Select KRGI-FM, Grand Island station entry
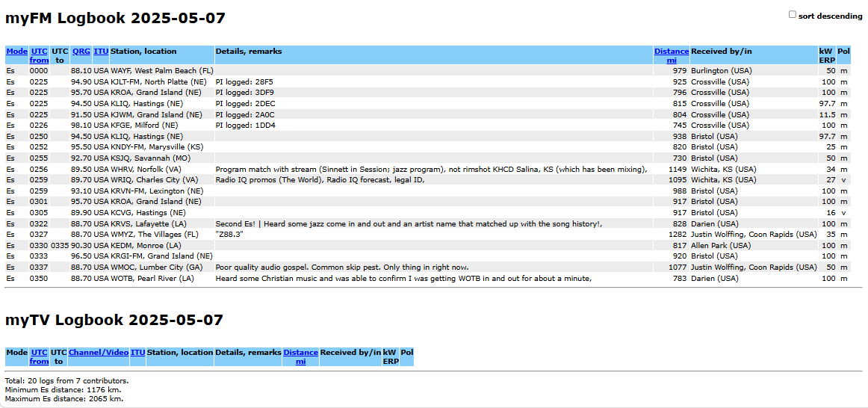Image resolution: width=868 pixels, height=408 pixels. click(161, 256)
